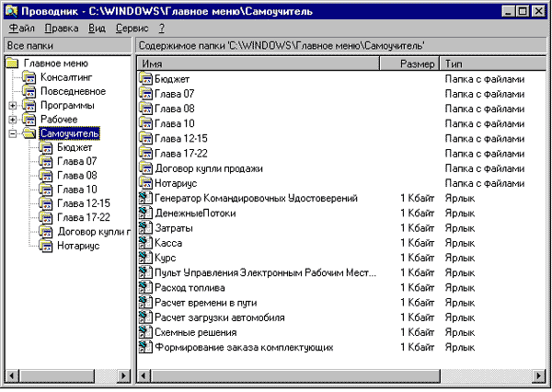Minimize the Проводник window
Screen dimensions: 552x392
pyautogui.click(x=509, y=11)
